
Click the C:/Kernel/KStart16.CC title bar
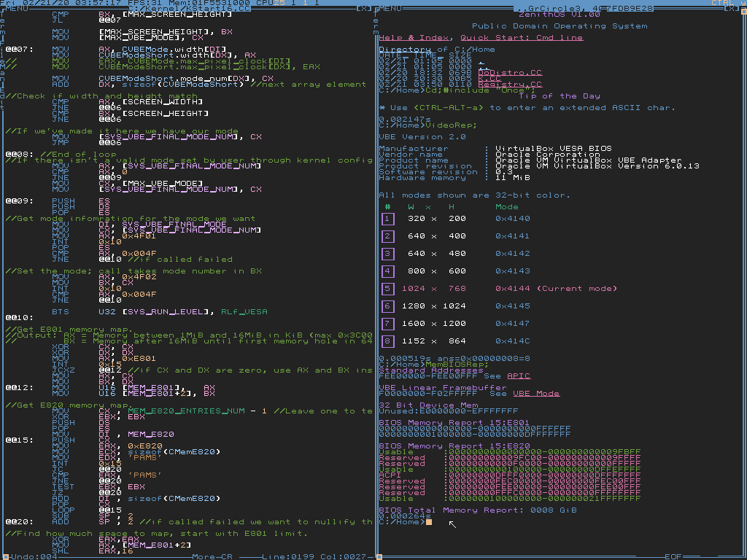coord(189,9)
